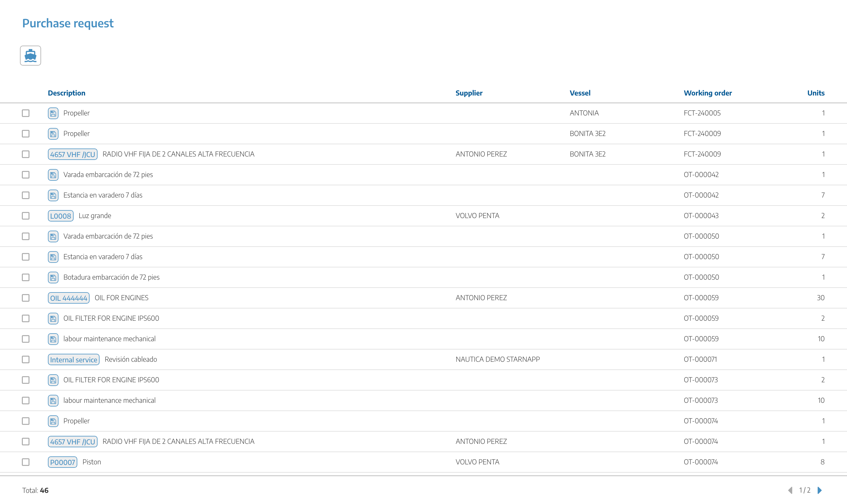Screen dimensions: 847x504
Task: Go to next page arrow
Action: tap(820, 490)
